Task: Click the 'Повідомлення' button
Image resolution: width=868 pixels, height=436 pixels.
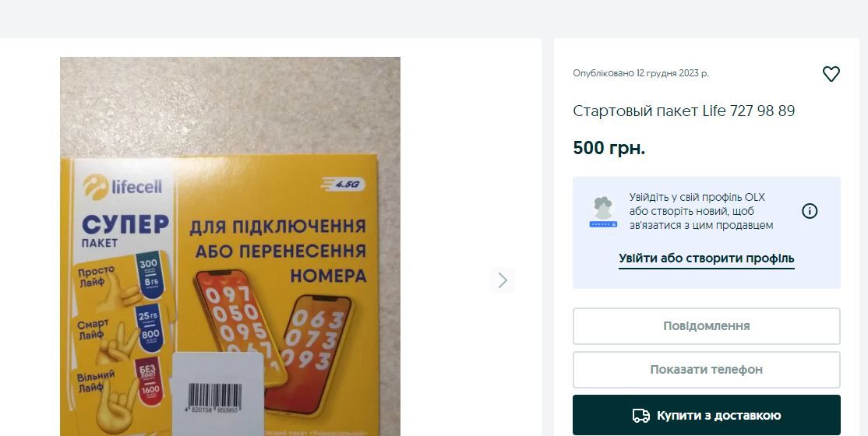Action: coord(707,326)
